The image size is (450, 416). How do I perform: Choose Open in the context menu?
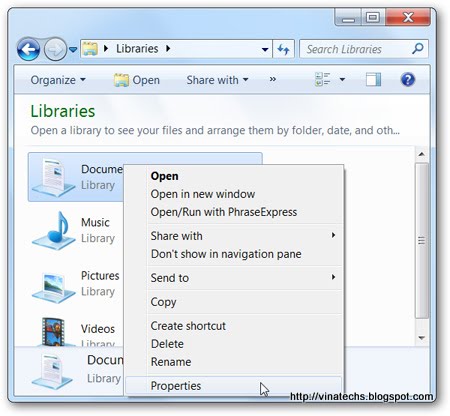tap(235, 176)
